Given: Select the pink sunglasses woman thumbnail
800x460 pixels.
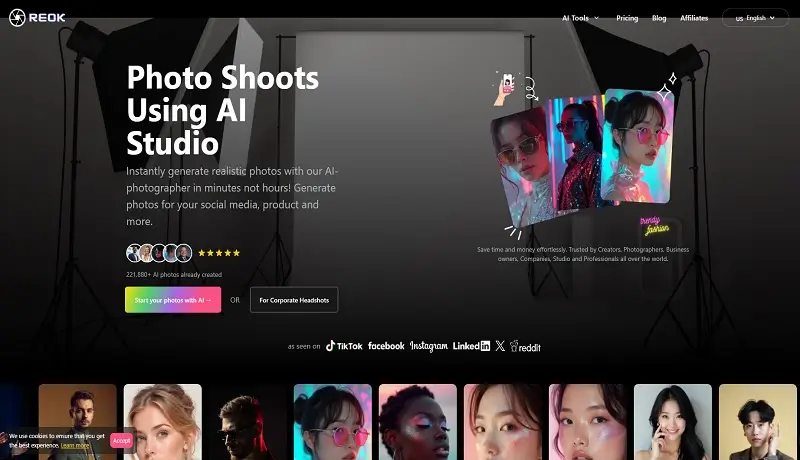Looking at the screenshot, I should point(332,421).
